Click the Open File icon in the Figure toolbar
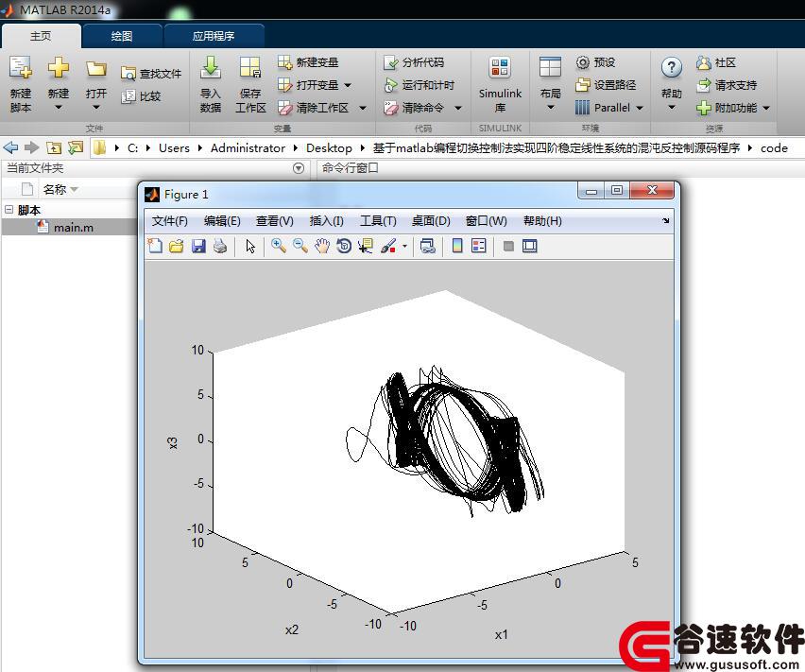 (x=177, y=246)
